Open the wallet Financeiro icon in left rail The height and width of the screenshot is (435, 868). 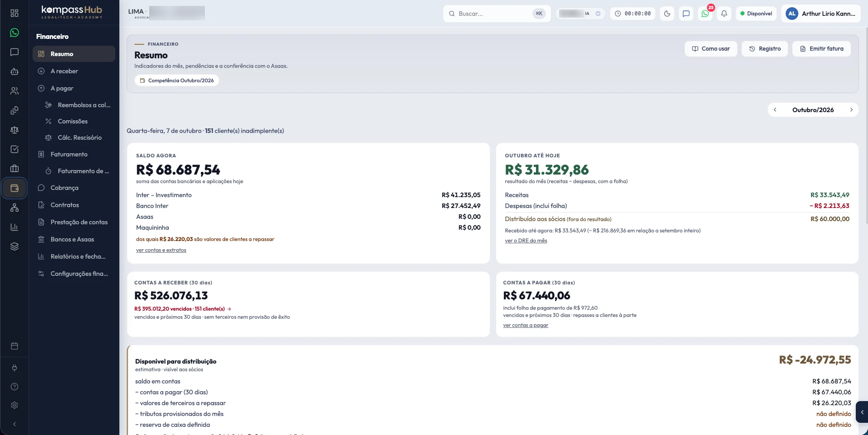[14, 188]
